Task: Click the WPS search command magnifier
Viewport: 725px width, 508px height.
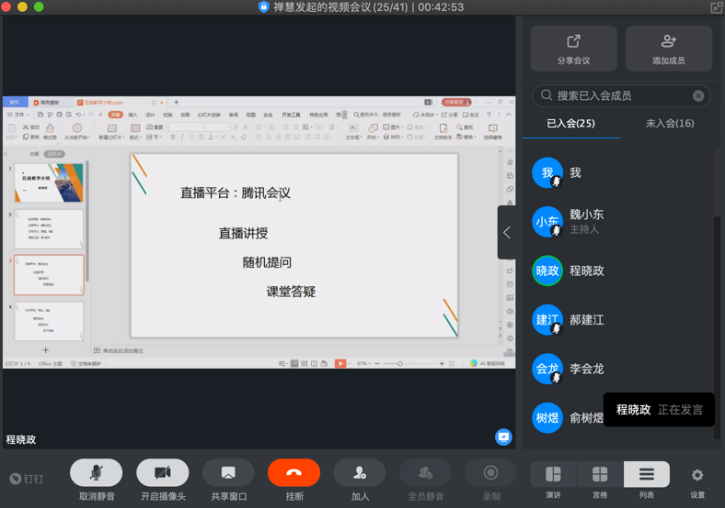Action: (x=356, y=115)
